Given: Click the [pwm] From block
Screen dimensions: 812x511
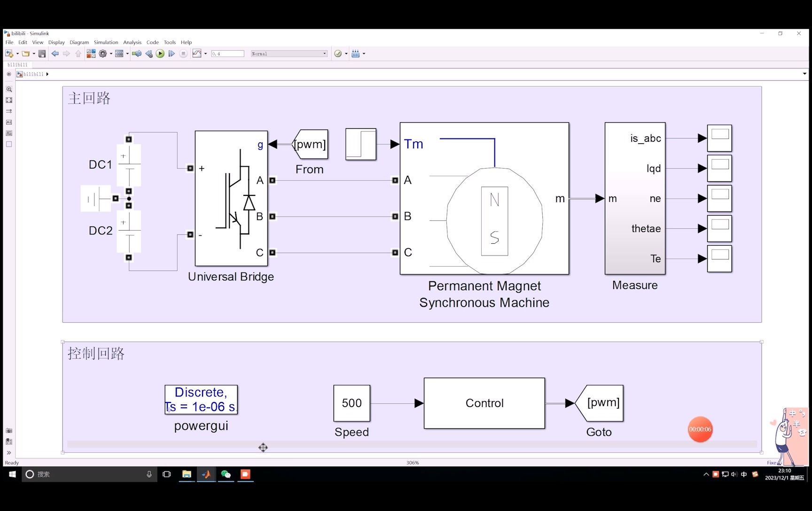Looking at the screenshot, I should tap(310, 144).
